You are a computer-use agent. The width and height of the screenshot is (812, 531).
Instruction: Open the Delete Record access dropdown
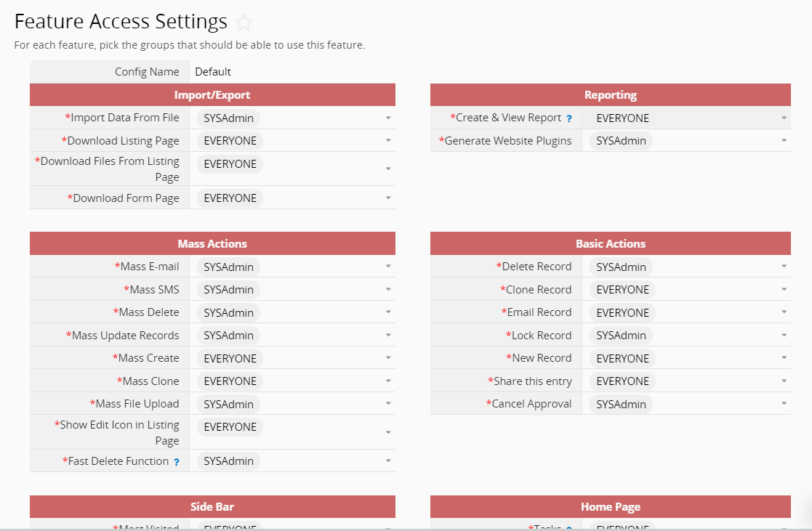click(x=784, y=267)
